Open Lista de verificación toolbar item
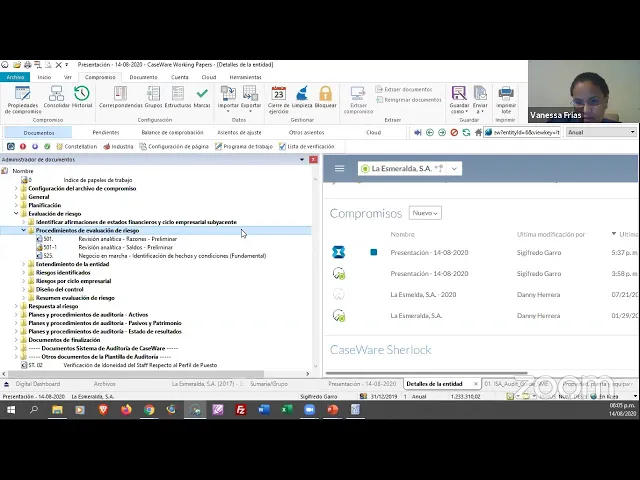The height and width of the screenshot is (480, 640). (307, 147)
